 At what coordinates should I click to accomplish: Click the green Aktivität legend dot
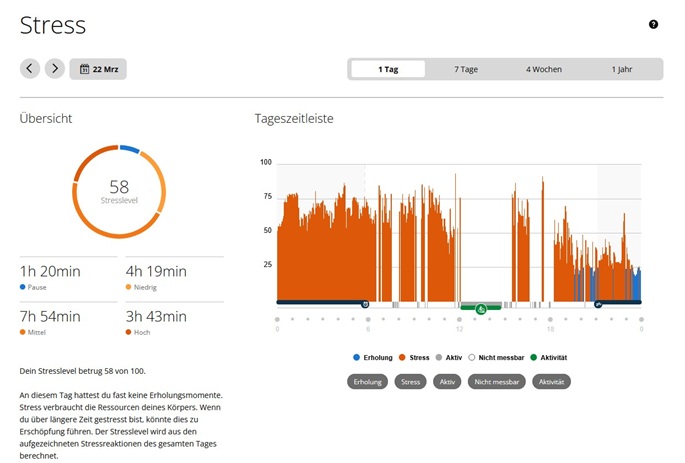535,357
